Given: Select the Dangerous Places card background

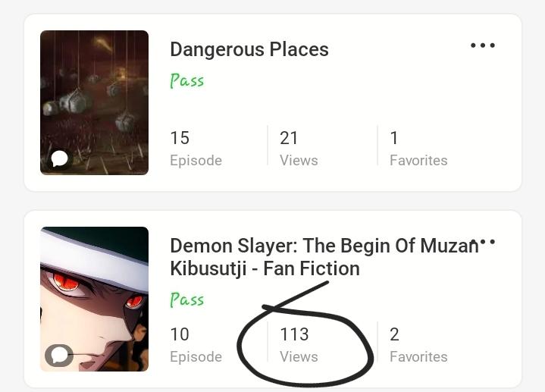Looking at the screenshot, I should (424, 99).
